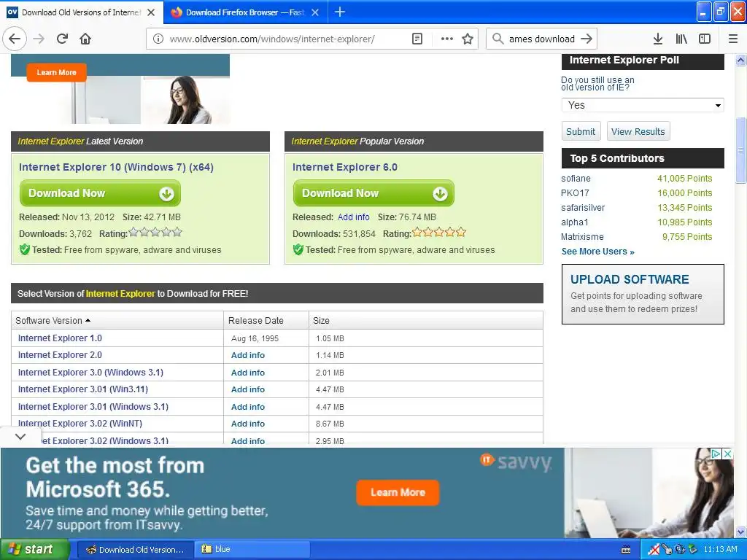Open Internet Explorer 2.0 link

60,355
